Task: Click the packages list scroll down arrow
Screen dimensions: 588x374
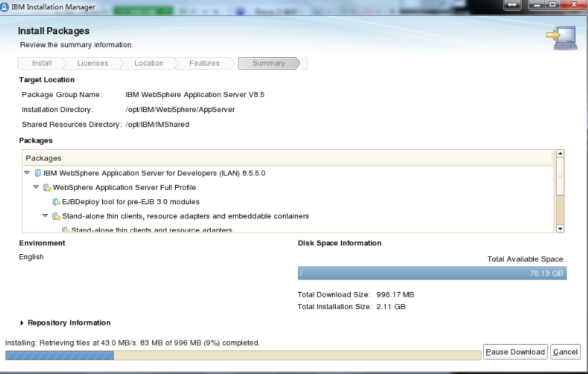Action: (x=560, y=228)
